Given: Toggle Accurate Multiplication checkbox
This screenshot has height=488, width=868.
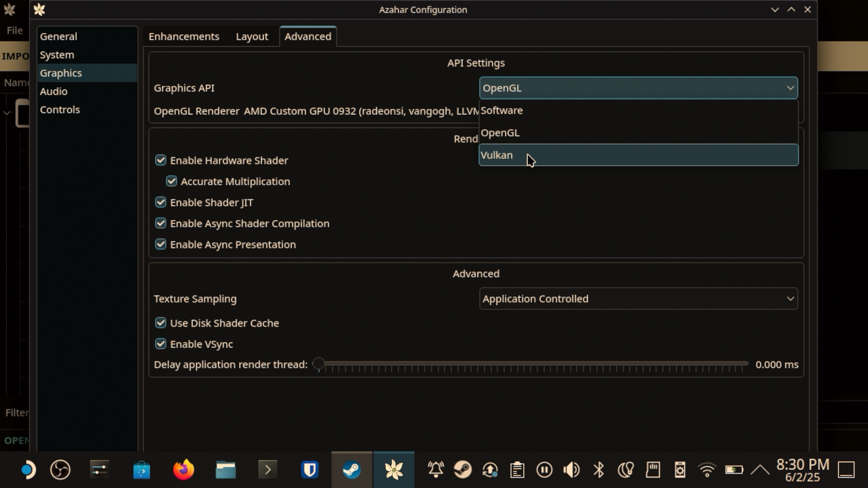Looking at the screenshot, I should click(171, 181).
